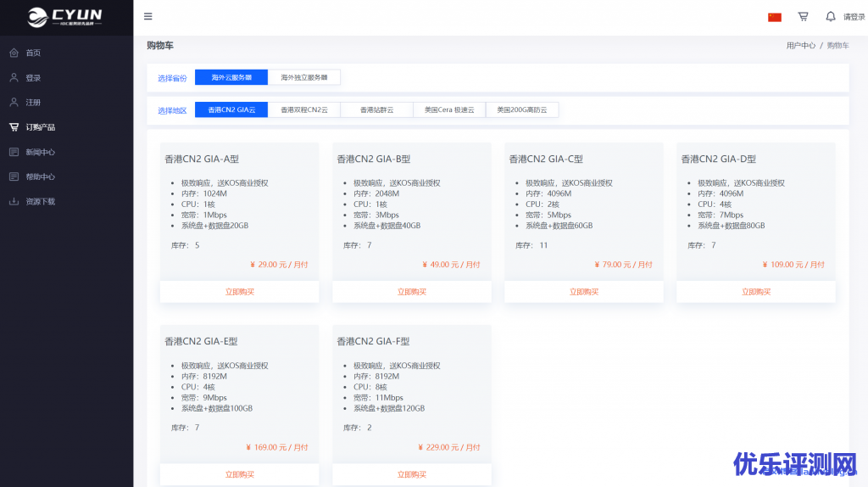Open 新闻中心 in the sidebar
Image resolution: width=868 pixels, height=487 pixels.
tap(40, 152)
